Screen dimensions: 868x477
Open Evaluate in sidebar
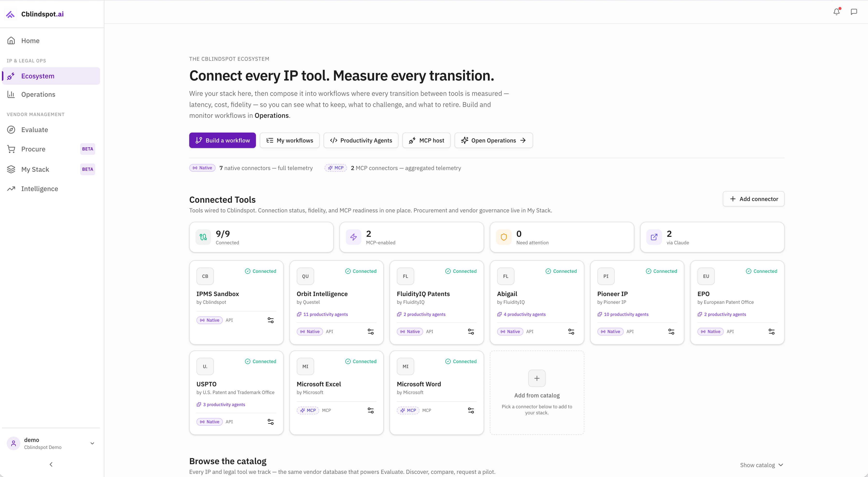point(51,130)
